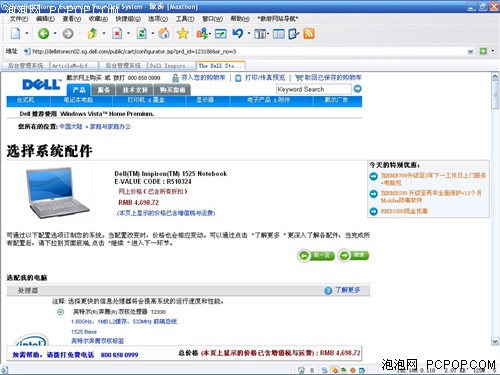Open the dropdown arrow next to New page
The width and height of the screenshot is (500, 375).
click(x=26, y=34)
